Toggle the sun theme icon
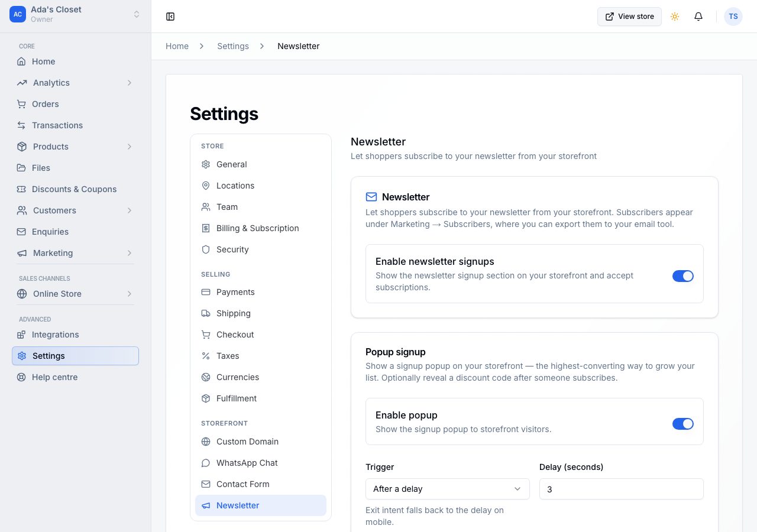 (675, 17)
